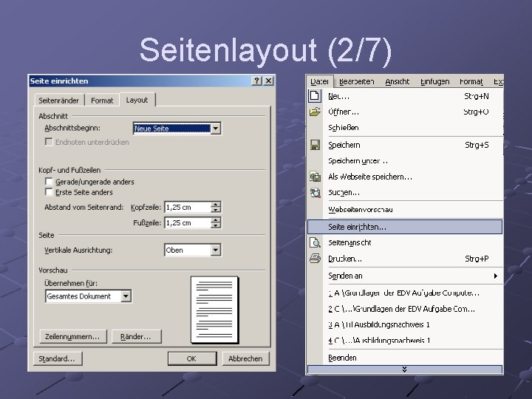Choose Speichern unter... entry
Viewport: 532px width, 399px height.
(x=404, y=161)
